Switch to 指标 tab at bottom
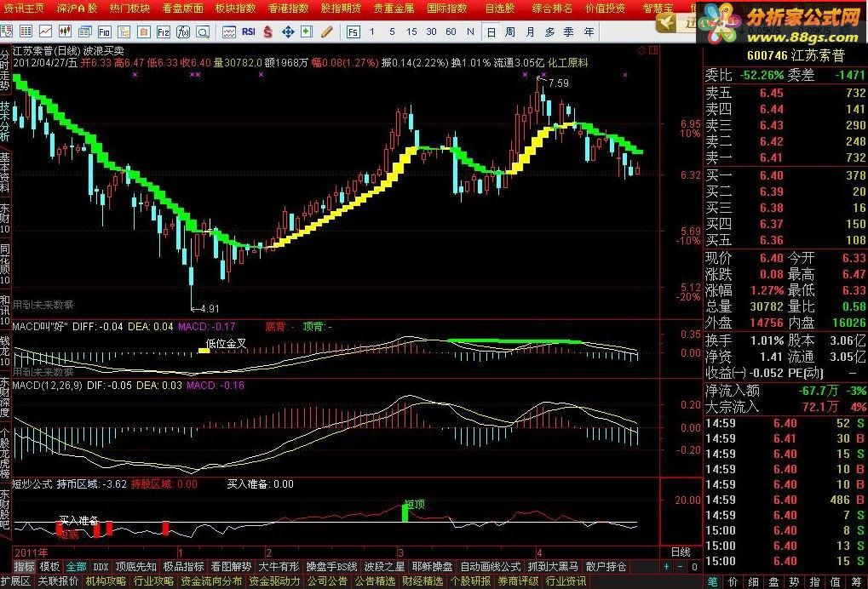Image resolution: width=868 pixels, height=589 pixels. tap(24, 567)
